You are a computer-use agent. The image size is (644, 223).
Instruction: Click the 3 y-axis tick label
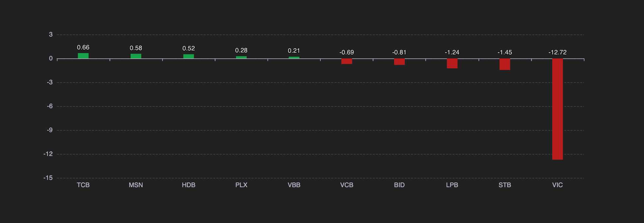[x=51, y=35]
